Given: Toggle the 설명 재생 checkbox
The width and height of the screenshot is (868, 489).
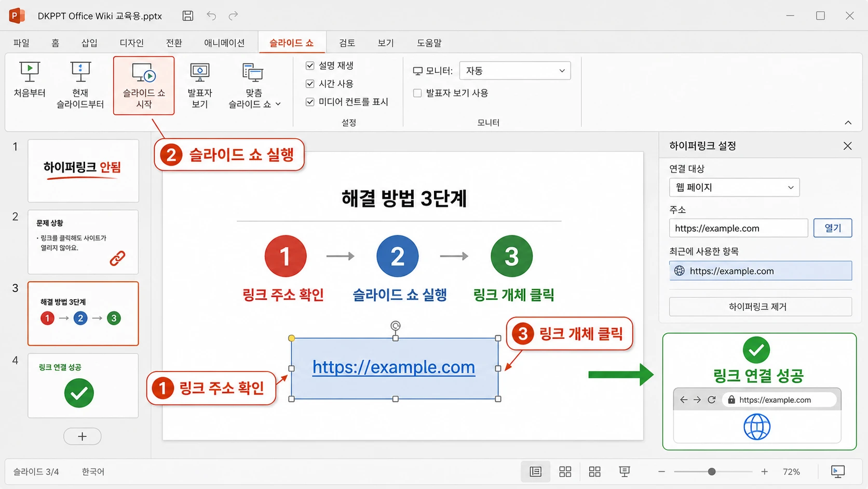Looking at the screenshot, I should (x=310, y=65).
